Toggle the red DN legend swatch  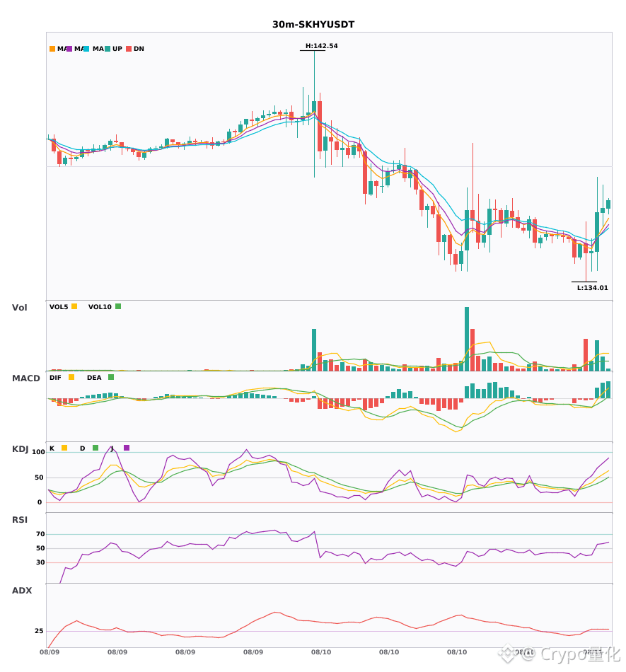(129, 49)
